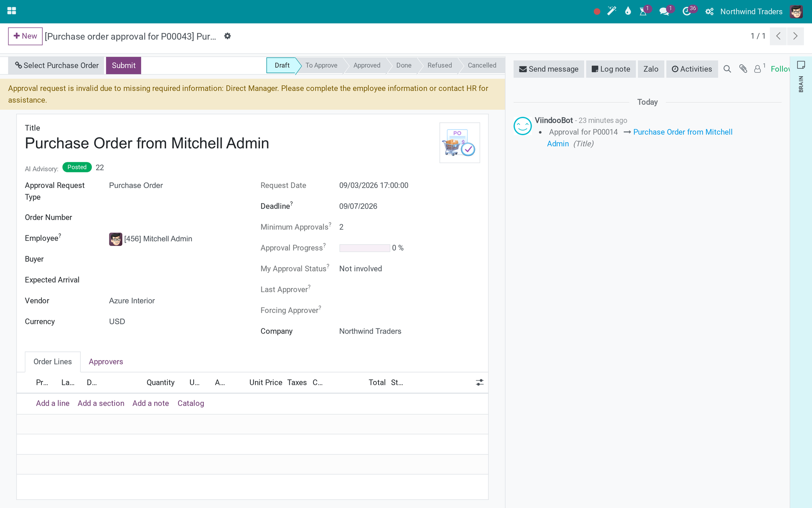Select the Done status stage
Viewport: 812px width, 508px height.
pyautogui.click(x=403, y=65)
